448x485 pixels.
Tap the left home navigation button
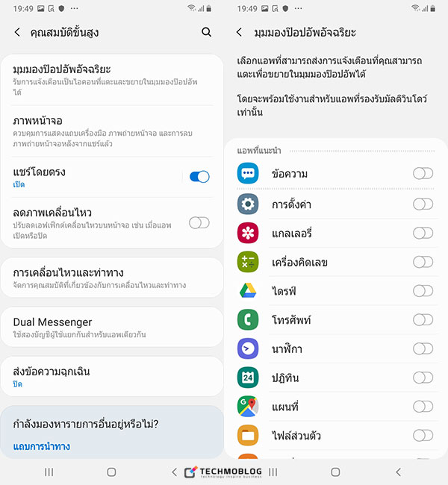pyautogui.click(x=111, y=472)
